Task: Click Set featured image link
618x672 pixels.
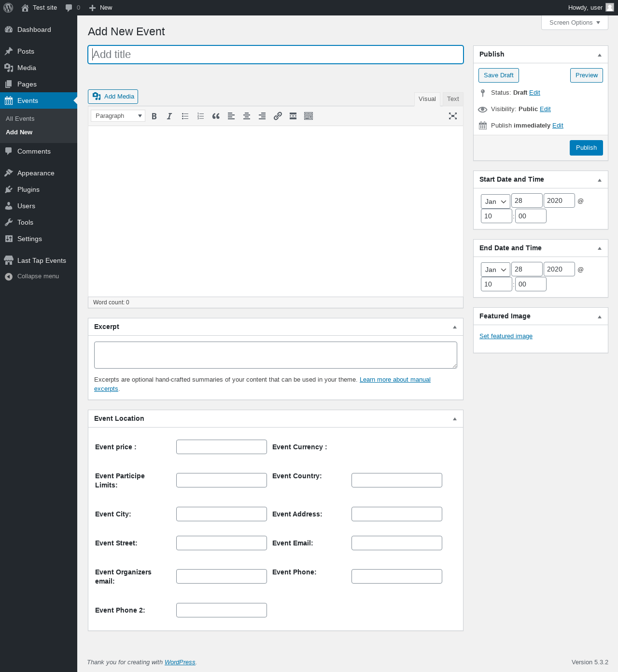Action: [x=506, y=336]
